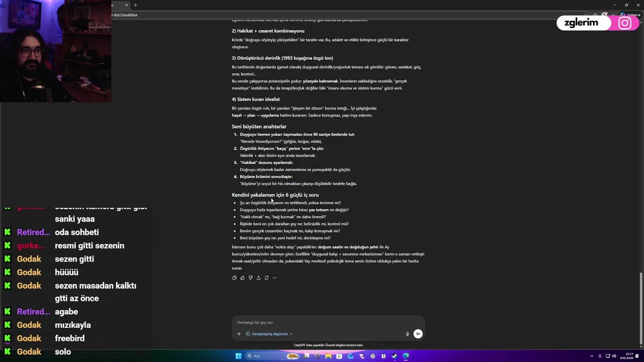
Task: Copy the ChatGPT response with copy icon
Action: point(234,278)
